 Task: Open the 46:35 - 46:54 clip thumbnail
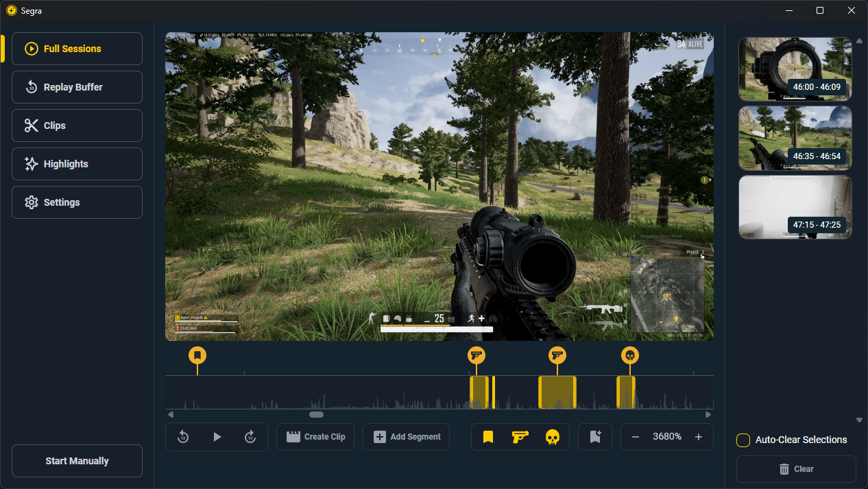pyautogui.click(x=795, y=138)
